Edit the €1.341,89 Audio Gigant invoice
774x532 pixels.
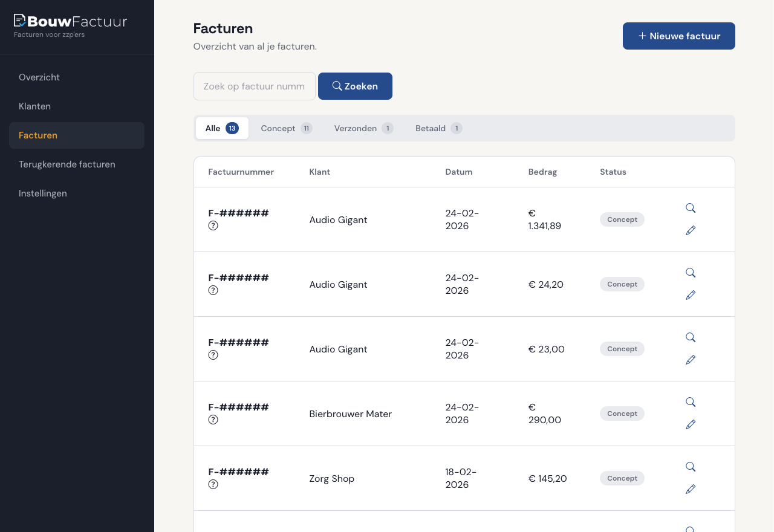[691, 230]
